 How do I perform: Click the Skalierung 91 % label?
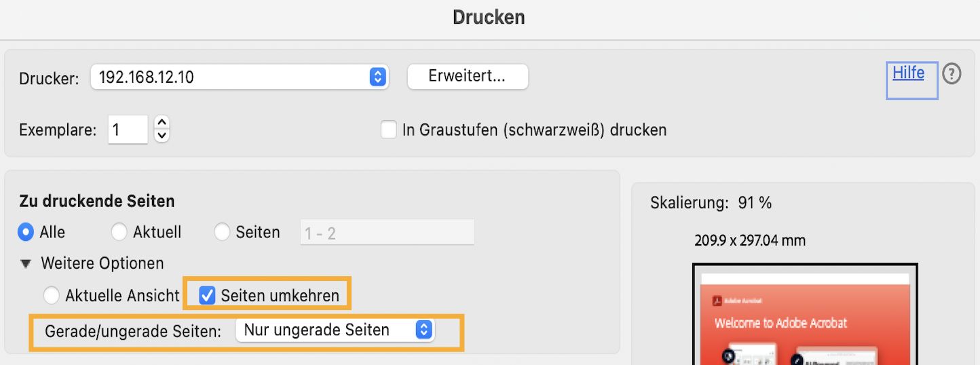[x=711, y=202]
